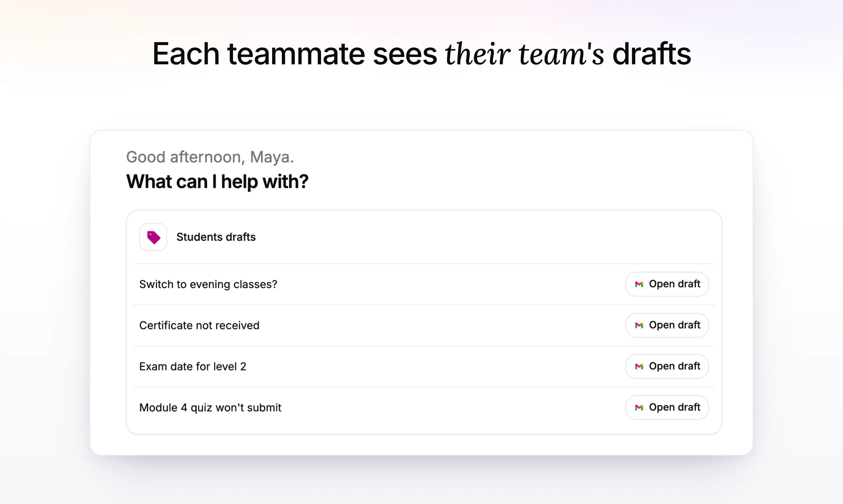Image resolution: width=843 pixels, height=504 pixels.
Task: Click the Gmail icon in Module 4 quiz row
Action: tap(639, 408)
